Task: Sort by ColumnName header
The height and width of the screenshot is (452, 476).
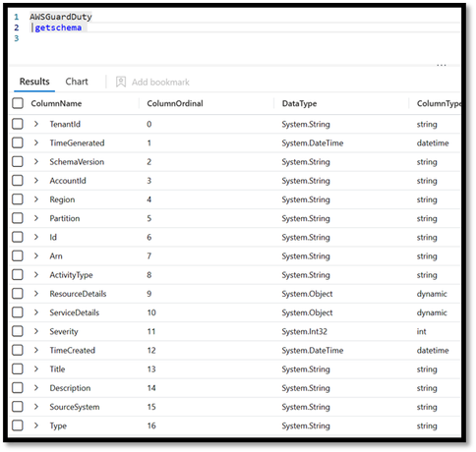Action: (56, 103)
